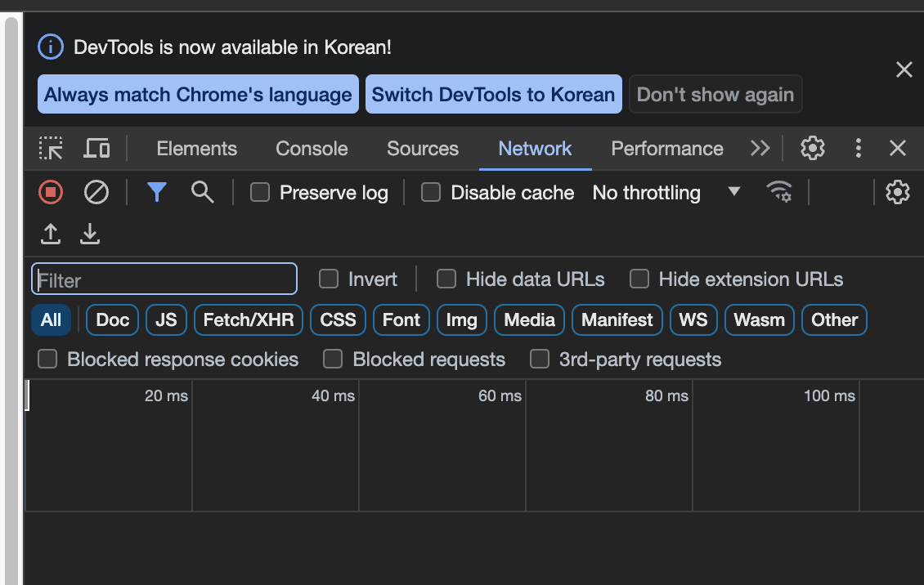Filter requests by WS type
This screenshot has height=585, width=924.
coord(693,320)
